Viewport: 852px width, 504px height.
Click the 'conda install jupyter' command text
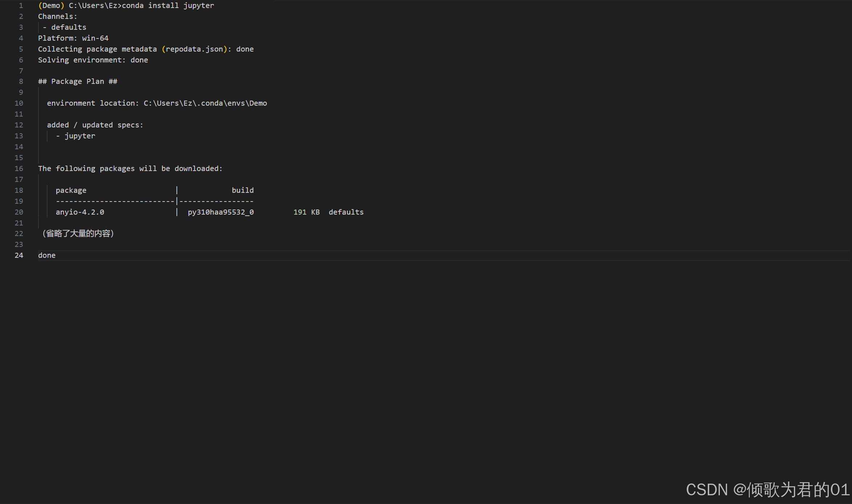tap(168, 5)
